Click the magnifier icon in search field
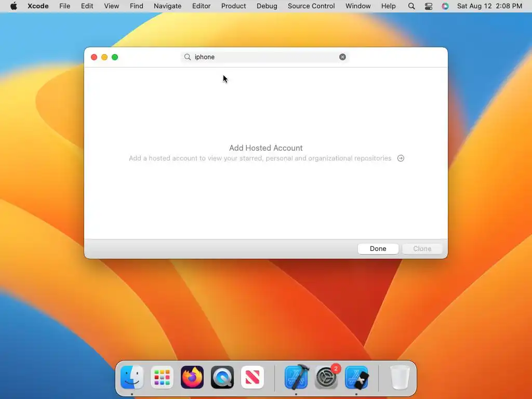Viewport: 532px width, 399px height. pos(187,57)
